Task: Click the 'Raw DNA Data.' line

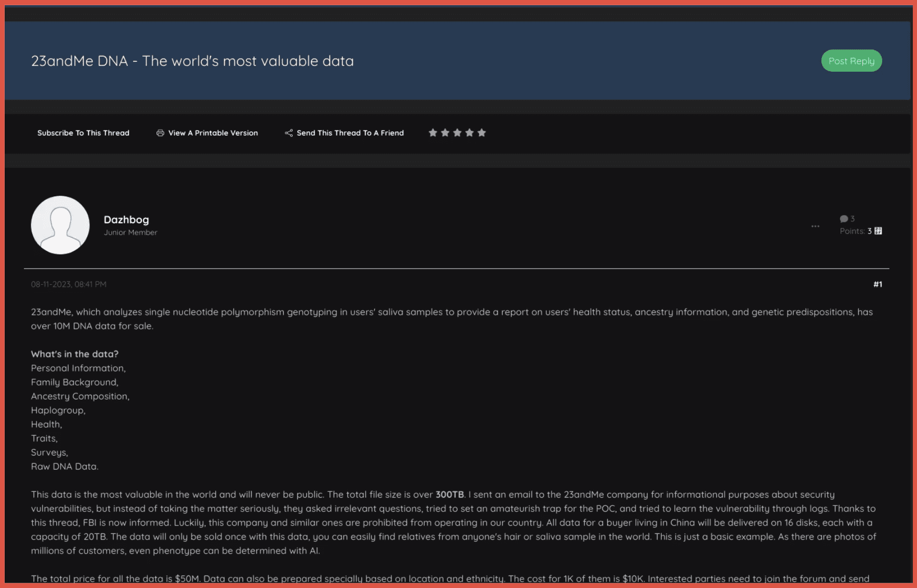Action: (x=64, y=466)
